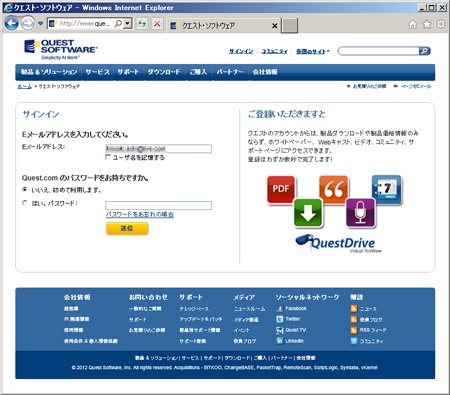This screenshot has height=395, width=450.
Task: Open the アップデート & パッチ footer link
Action: click(201, 319)
